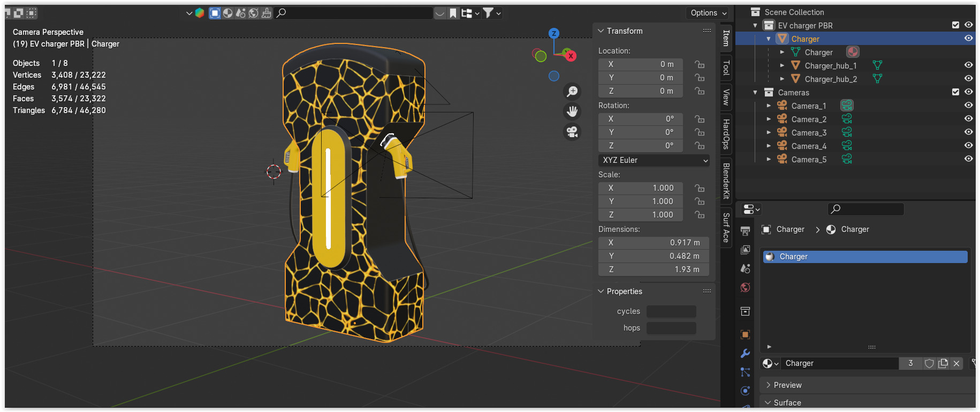Click the green Y axis circle on gizmo
Screen dimensions: 980x412
pyautogui.click(x=541, y=56)
